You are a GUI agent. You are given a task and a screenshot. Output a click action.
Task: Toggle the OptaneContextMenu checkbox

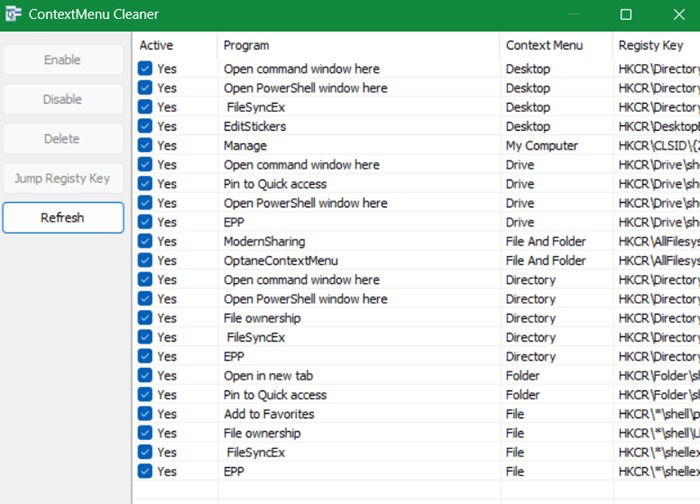[x=146, y=260]
